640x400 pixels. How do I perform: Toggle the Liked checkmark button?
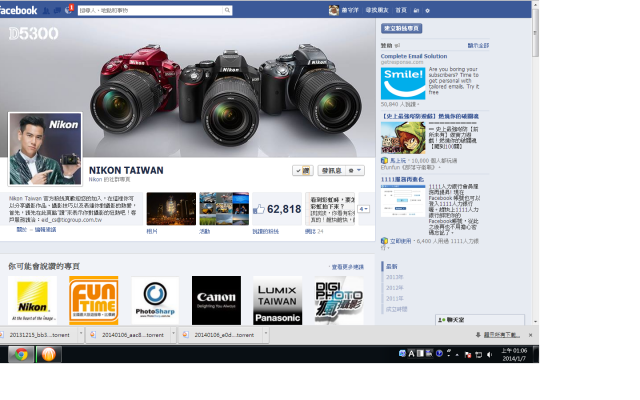pos(302,171)
